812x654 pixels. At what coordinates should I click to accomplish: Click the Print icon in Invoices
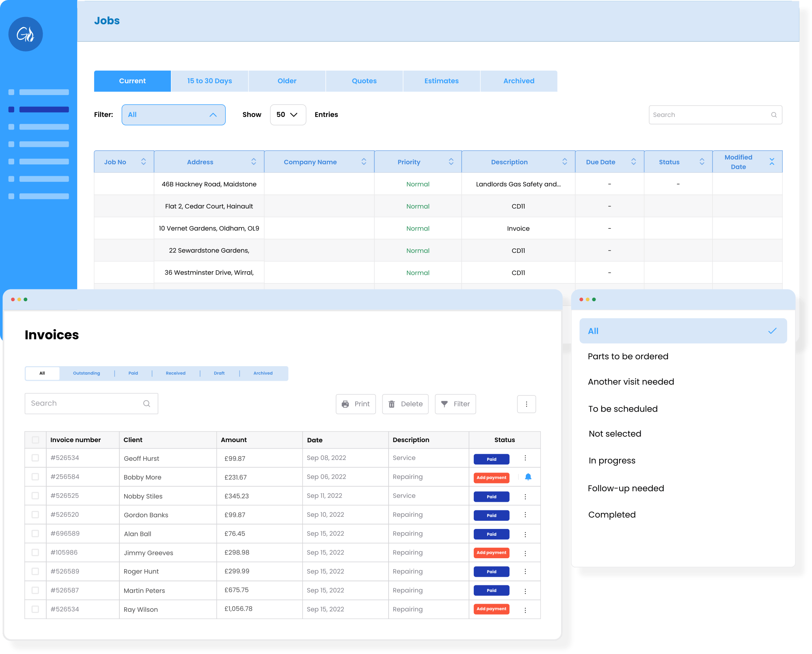coord(347,404)
